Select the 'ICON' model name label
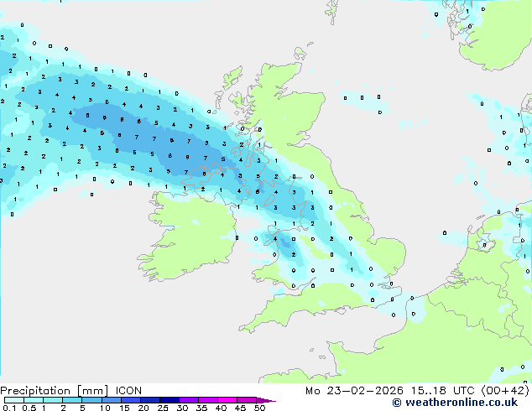This screenshot has width=532, height=411. pos(128,391)
